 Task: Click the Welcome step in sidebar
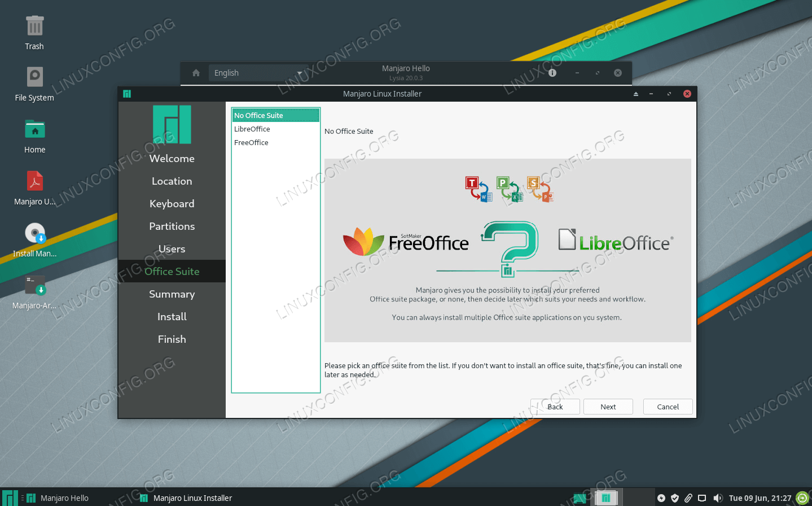[172, 159]
